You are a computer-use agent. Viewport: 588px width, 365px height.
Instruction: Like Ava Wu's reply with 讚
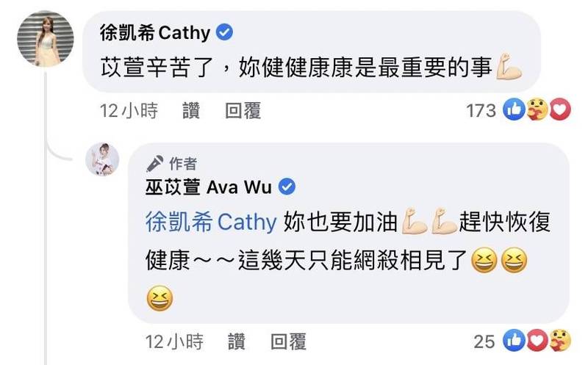pos(237,341)
